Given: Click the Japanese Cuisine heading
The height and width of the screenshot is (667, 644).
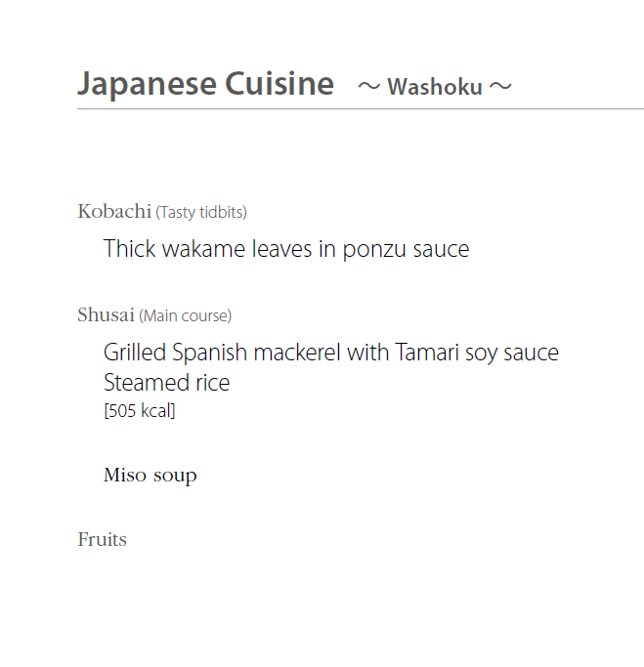Looking at the screenshot, I should tap(205, 84).
